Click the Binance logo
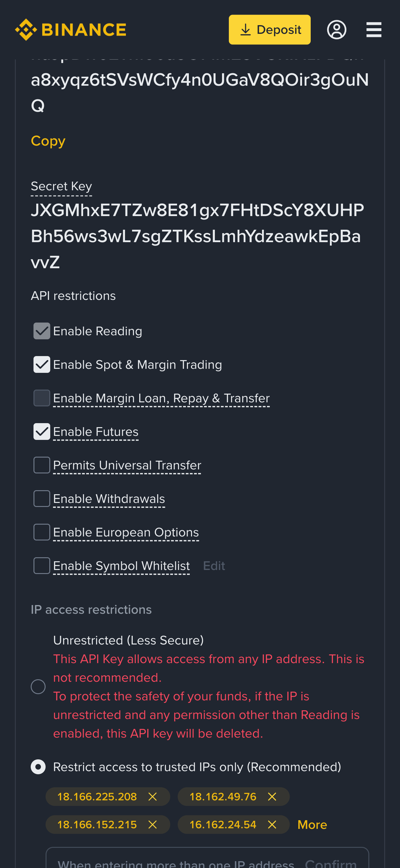 click(70, 29)
